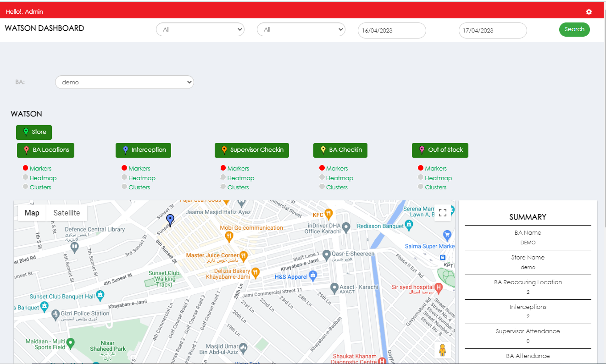Image resolution: width=606 pixels, height=364 pixels.
Task: Click Qasr-E-Sheereen location pin
Action: [326, 254]
